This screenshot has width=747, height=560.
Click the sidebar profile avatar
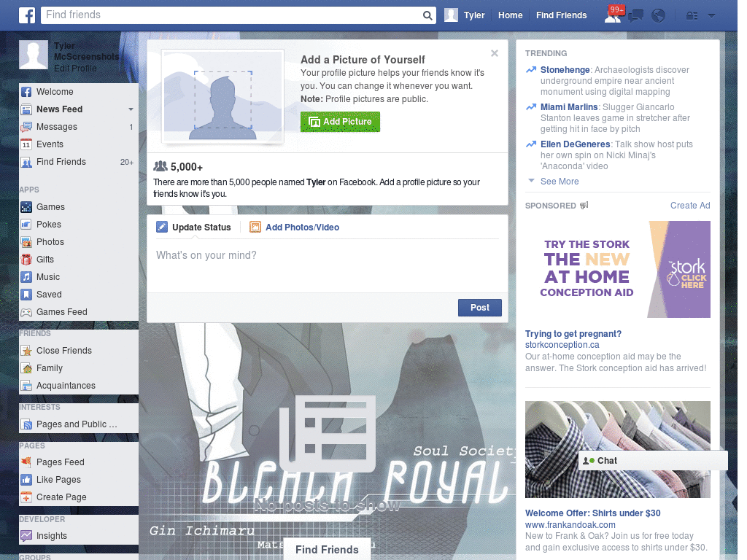(34, 54)
